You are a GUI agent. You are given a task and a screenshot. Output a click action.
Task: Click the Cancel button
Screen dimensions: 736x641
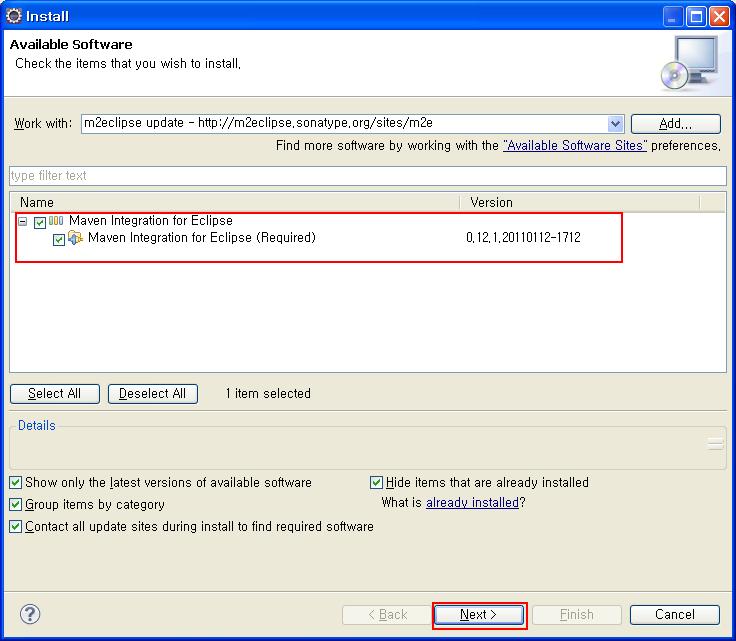pos(675,615)
